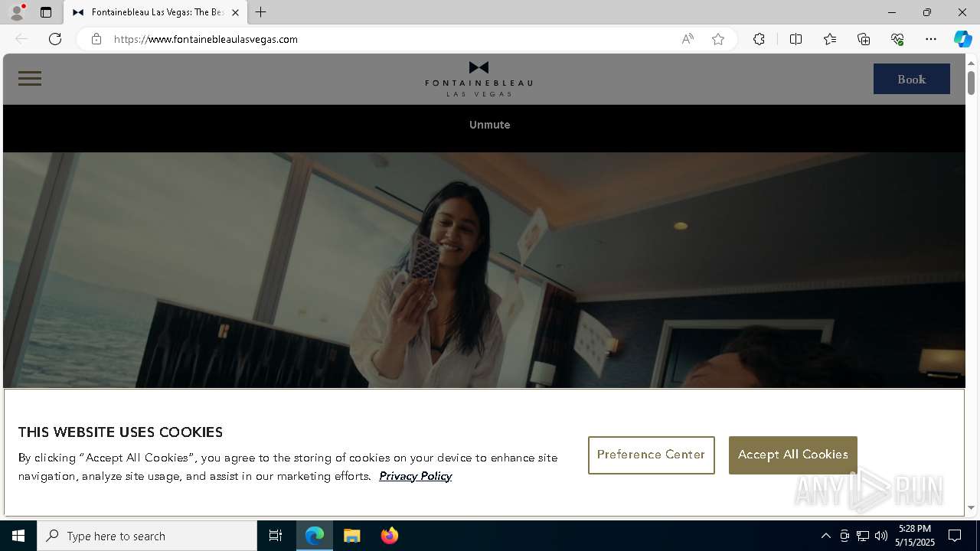Open the Windows Start menu
This screenshot has height=551, width=980.
tap(18, 536)
